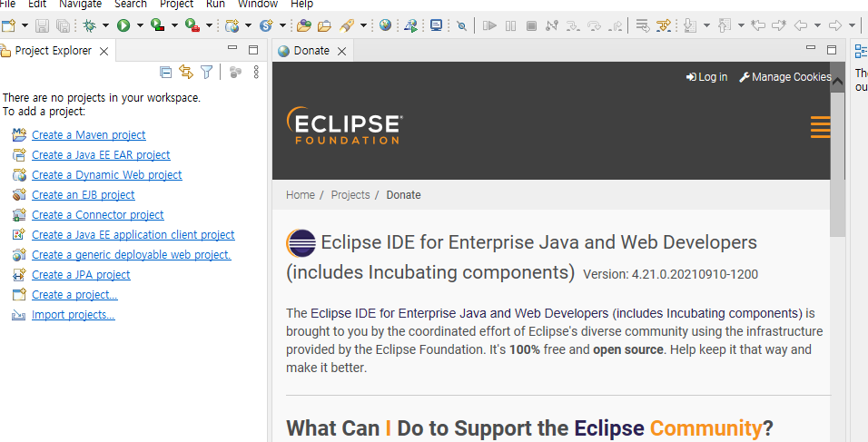Collapse All in Project Explorer
The image size is (868, 442).
[x=165, y=72]
